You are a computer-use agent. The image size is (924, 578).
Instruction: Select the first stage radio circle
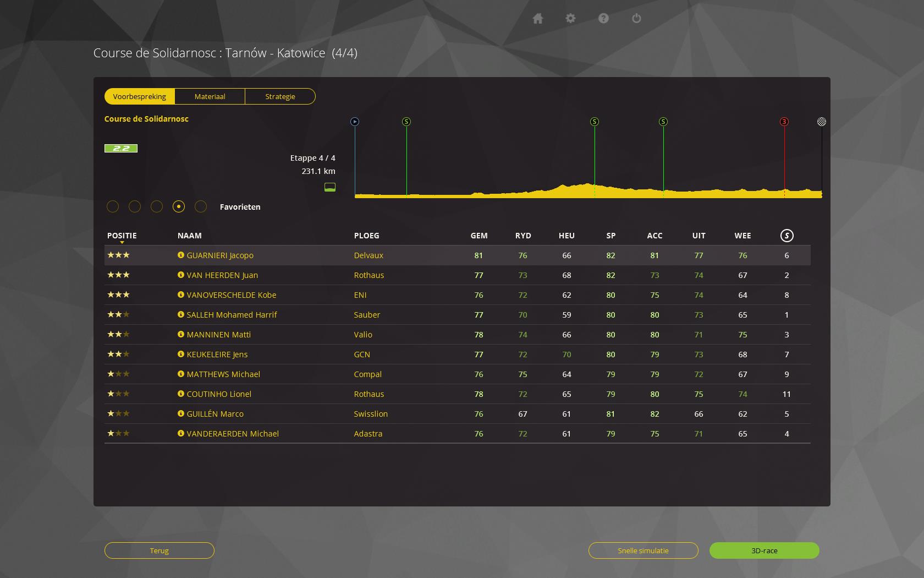tap(113, 206)
